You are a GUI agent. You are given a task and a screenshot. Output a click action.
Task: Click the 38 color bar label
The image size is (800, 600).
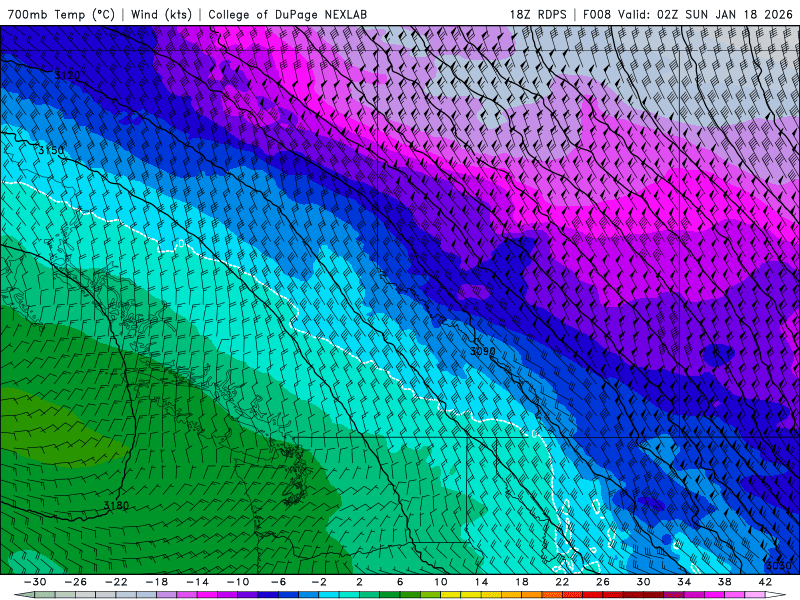coord(724,582)
